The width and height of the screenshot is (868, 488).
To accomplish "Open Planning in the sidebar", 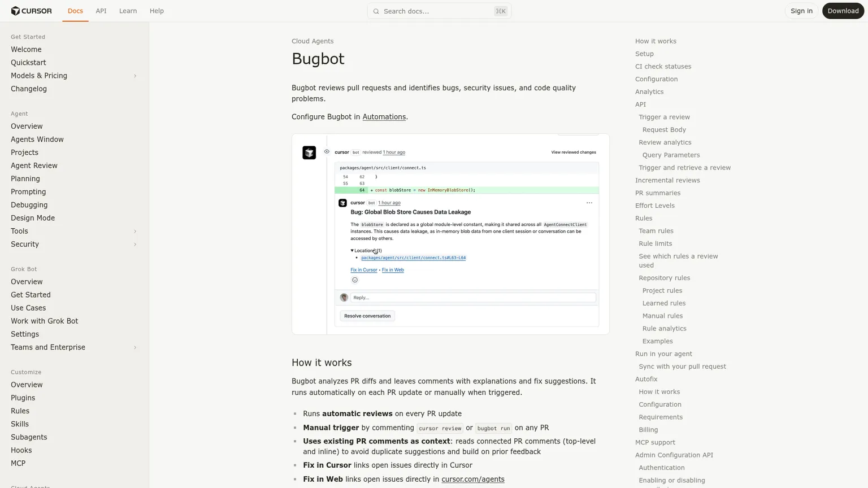I will pos(25,178).
